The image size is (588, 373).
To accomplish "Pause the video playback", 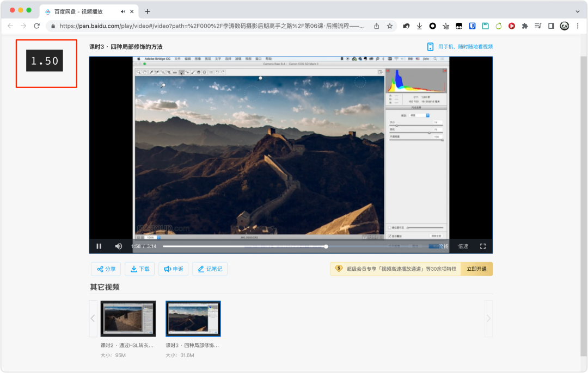I will (99, 246).
